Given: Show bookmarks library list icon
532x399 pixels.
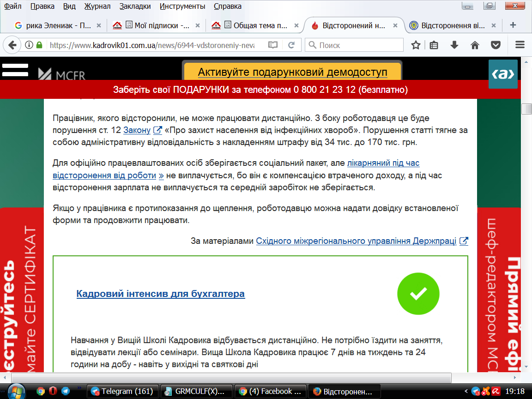Looking at the screenshot, I should pos(434,45).
